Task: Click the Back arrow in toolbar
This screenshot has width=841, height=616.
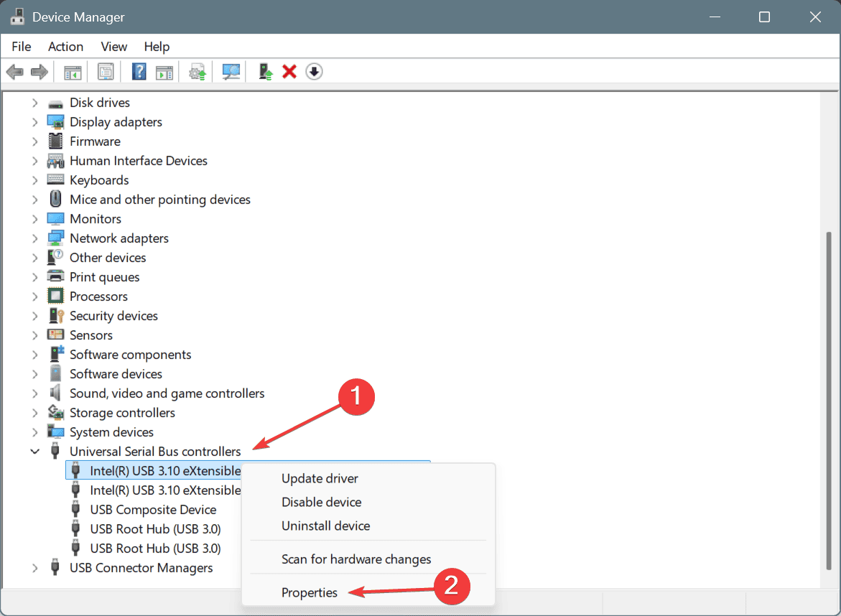Action: click(x=14, y=72)
